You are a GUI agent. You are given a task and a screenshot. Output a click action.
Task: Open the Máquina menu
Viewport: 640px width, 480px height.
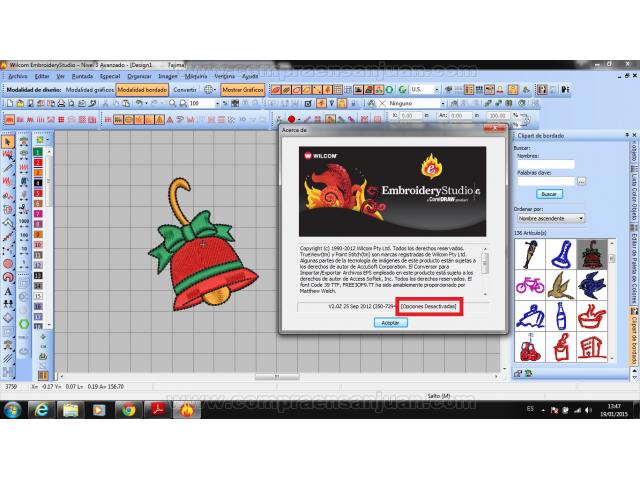(196, 76)
